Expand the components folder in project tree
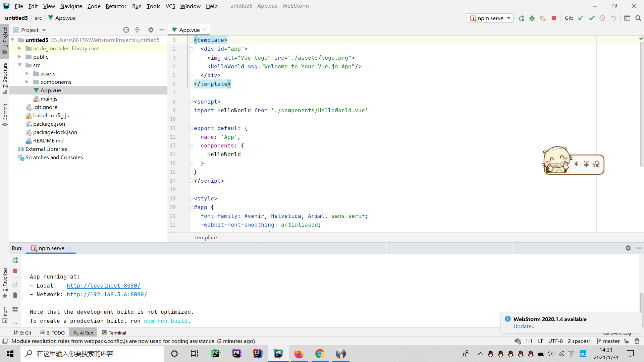The width and height of the screenshot is (644, 362). [27, 82]
